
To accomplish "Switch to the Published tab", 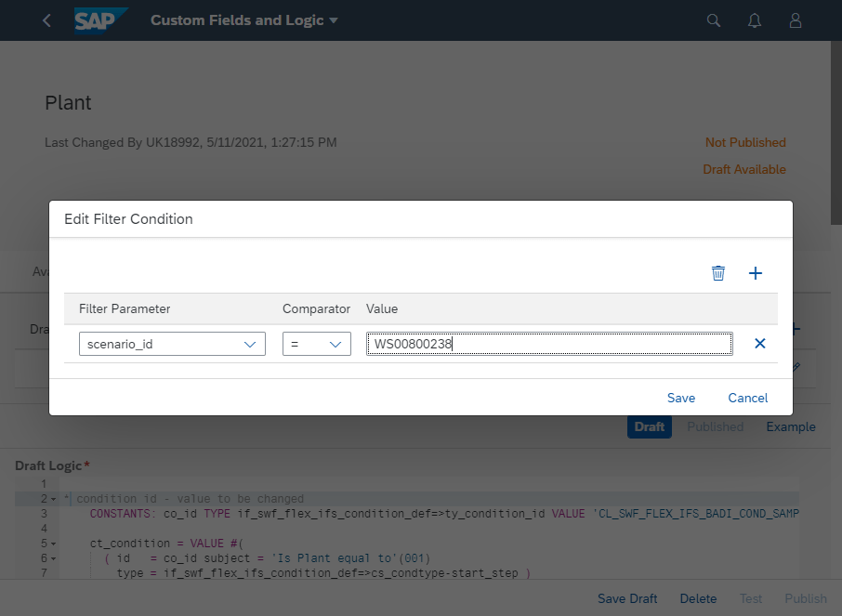I will [715, 426].
